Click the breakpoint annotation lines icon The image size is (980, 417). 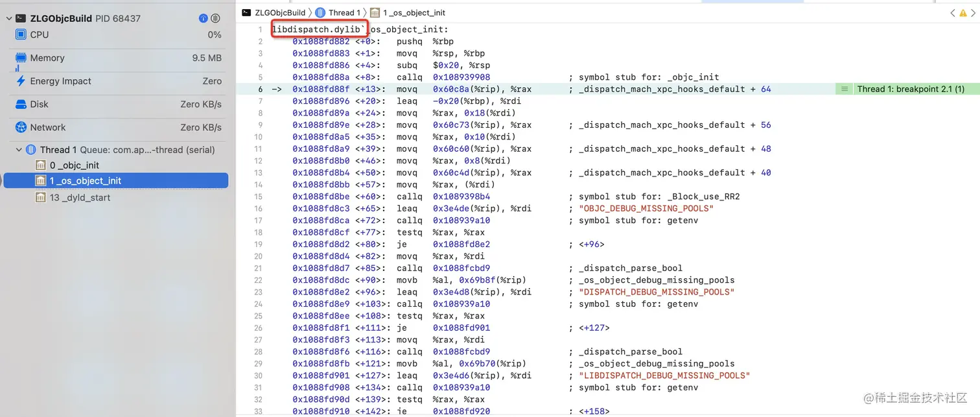(844, 89)
